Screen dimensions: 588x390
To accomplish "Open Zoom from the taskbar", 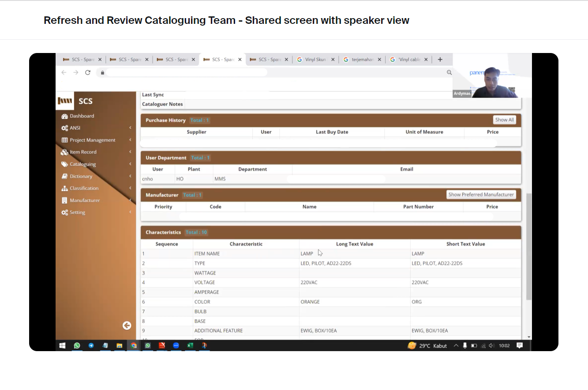I will tap(176, 345).
